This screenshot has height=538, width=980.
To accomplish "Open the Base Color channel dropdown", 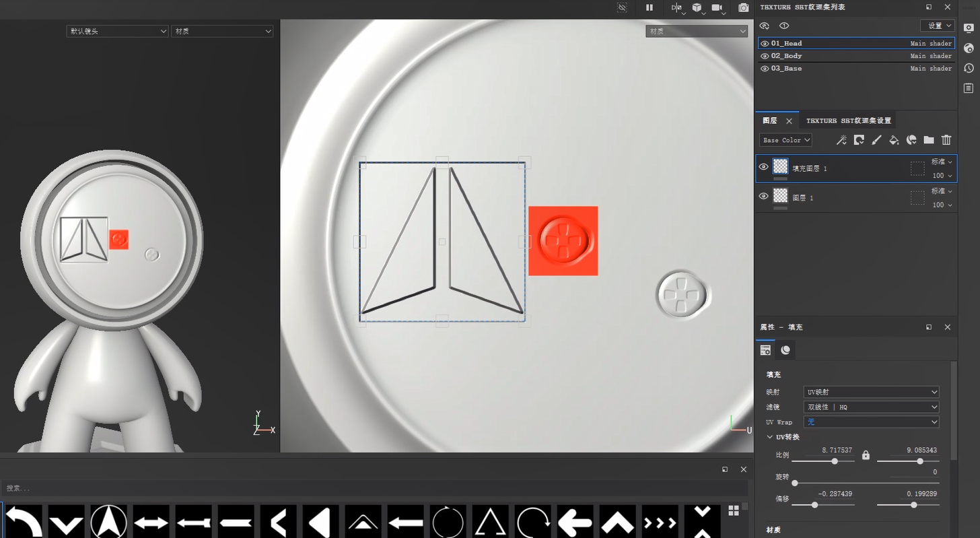I will point(785,140).
